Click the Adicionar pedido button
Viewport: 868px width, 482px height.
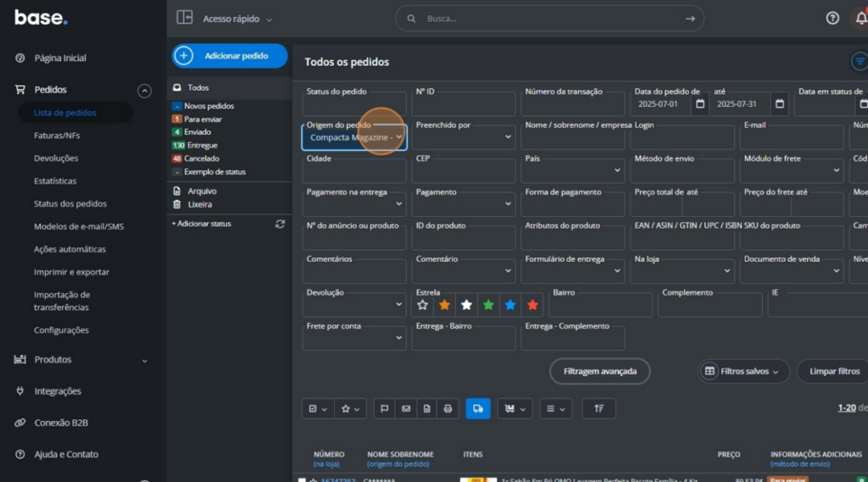[230, 56]
